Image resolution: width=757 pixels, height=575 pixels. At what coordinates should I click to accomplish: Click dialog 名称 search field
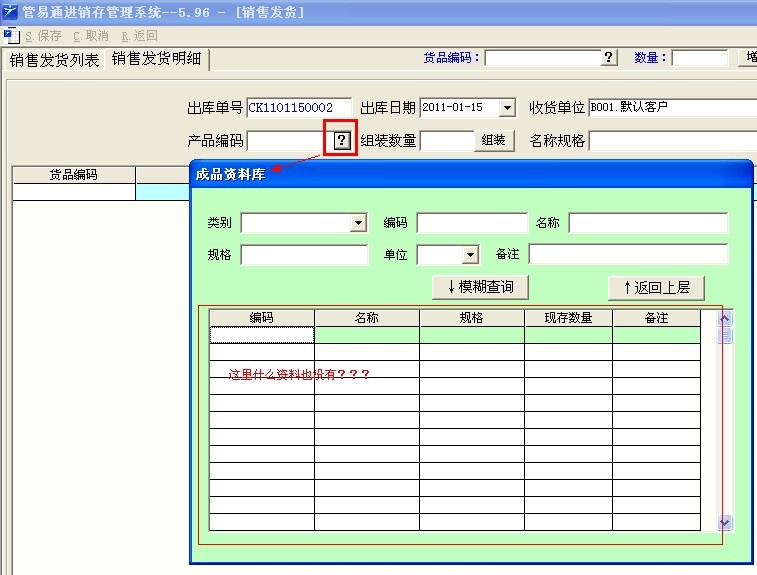coord(648,223)
